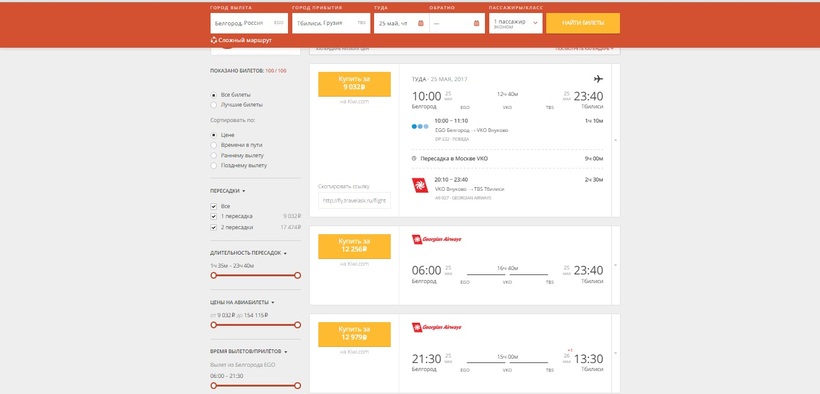Open the return date calendar icon
820x394 pixels.
point(476,23)
